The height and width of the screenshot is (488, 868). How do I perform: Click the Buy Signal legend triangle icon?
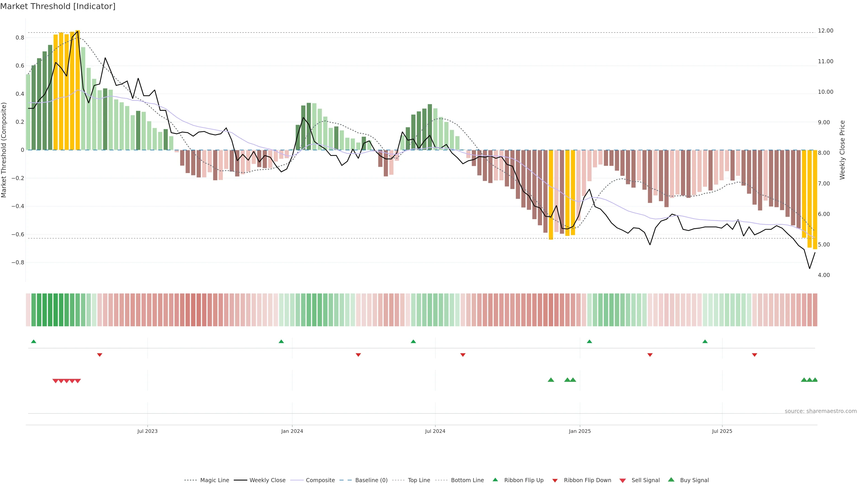coord(671,480)
